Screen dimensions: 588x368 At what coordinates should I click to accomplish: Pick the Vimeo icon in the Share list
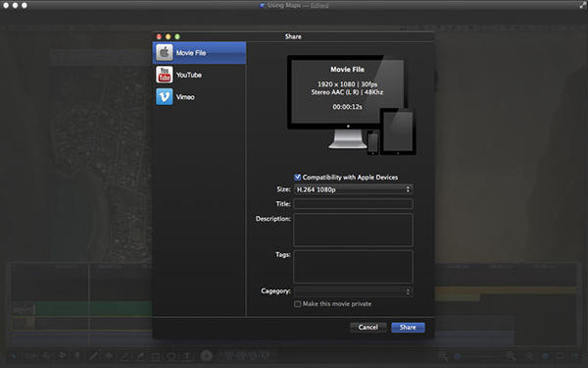(165, 96)
